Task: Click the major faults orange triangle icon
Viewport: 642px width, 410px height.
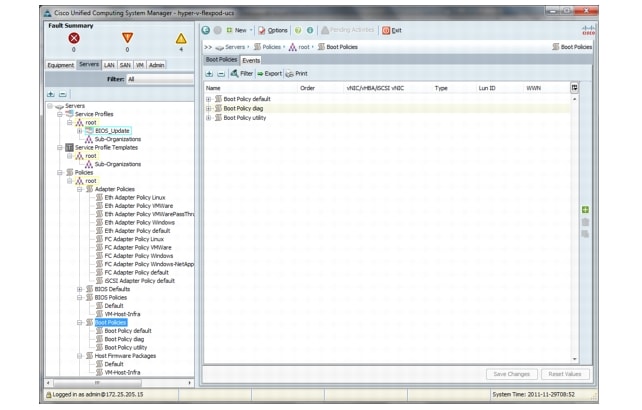Action: (x=128, y=38)
